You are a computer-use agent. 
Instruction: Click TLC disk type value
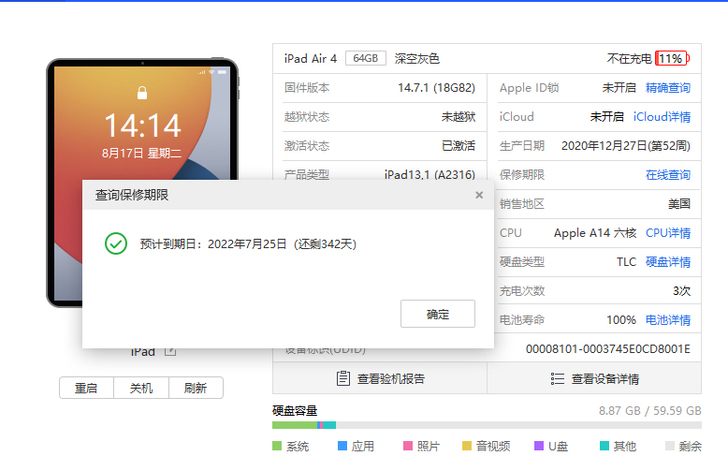[626, 262]
